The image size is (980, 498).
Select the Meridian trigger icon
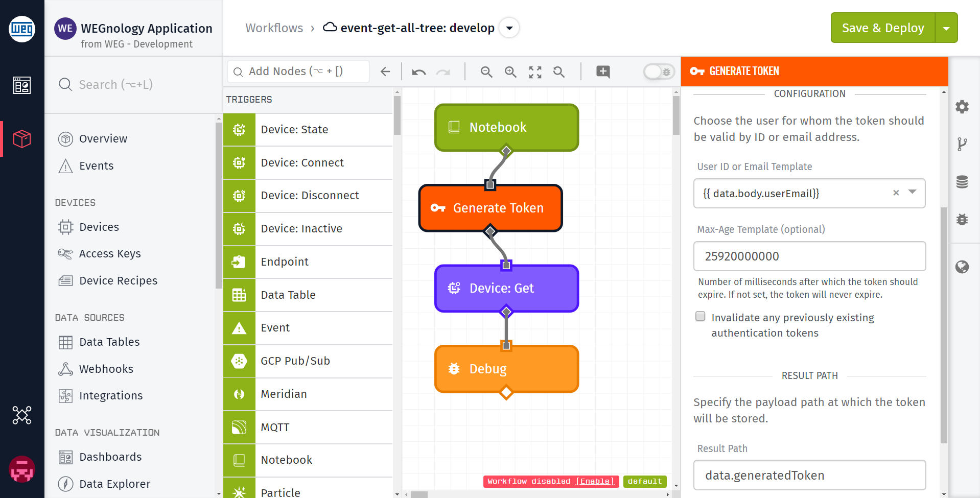[239, 394]
